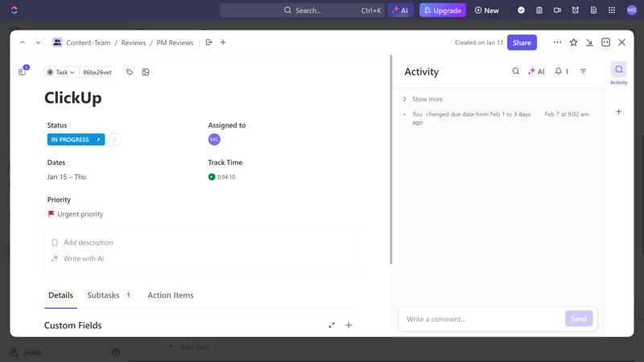Screen dimensions: 644x362
Task: Stop the running time tracker
Action: [212, 177]
